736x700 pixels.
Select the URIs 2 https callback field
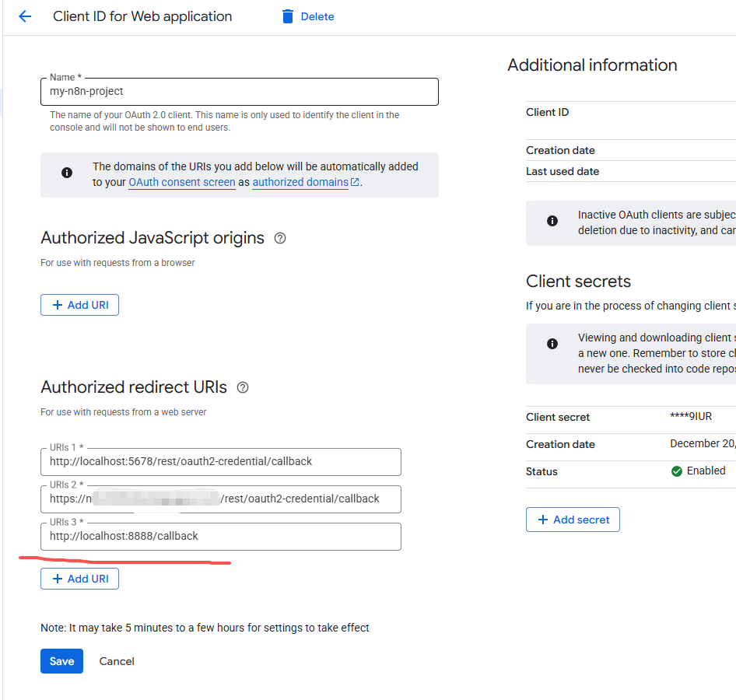[220, 499]
